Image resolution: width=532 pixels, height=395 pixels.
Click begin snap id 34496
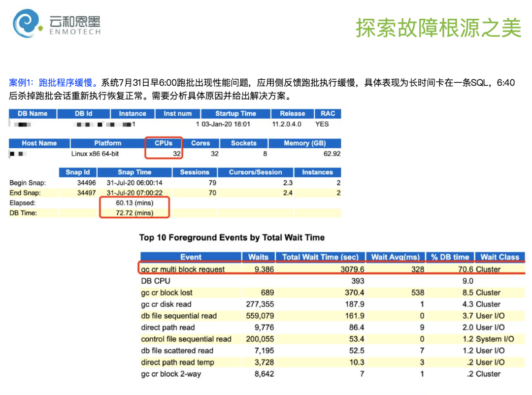click(x=87, y=183)
